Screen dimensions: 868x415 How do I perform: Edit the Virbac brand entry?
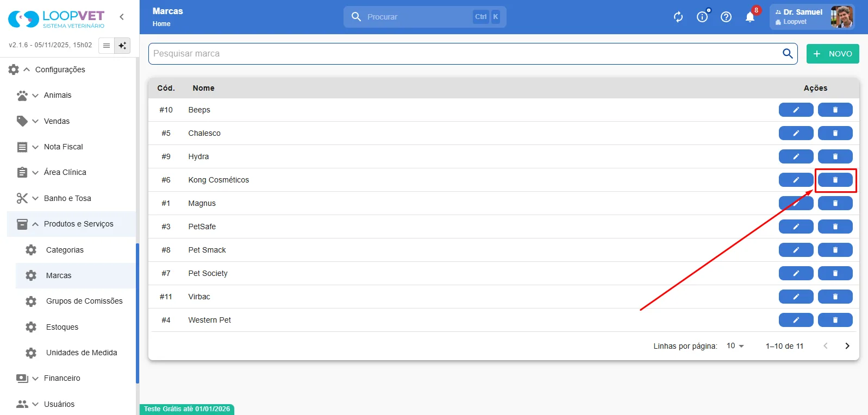796,297
